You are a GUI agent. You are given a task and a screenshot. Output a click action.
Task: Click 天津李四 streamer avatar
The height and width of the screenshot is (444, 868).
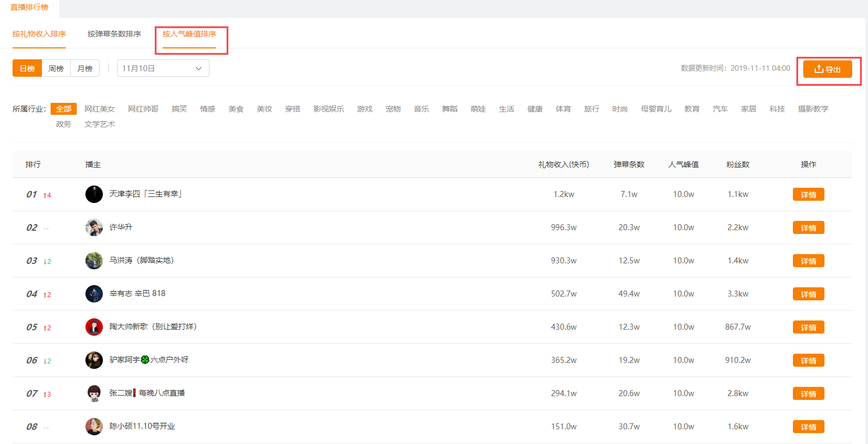[x=94, y=194]
